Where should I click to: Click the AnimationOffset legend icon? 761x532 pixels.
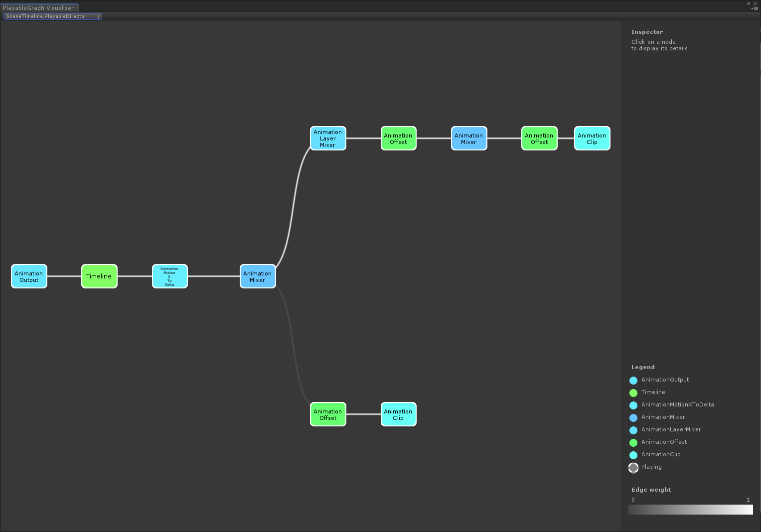[633, 442]
